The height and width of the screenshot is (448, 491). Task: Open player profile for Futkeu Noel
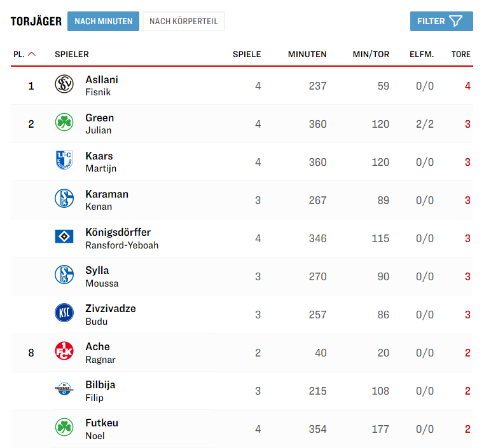pos(102,428)
